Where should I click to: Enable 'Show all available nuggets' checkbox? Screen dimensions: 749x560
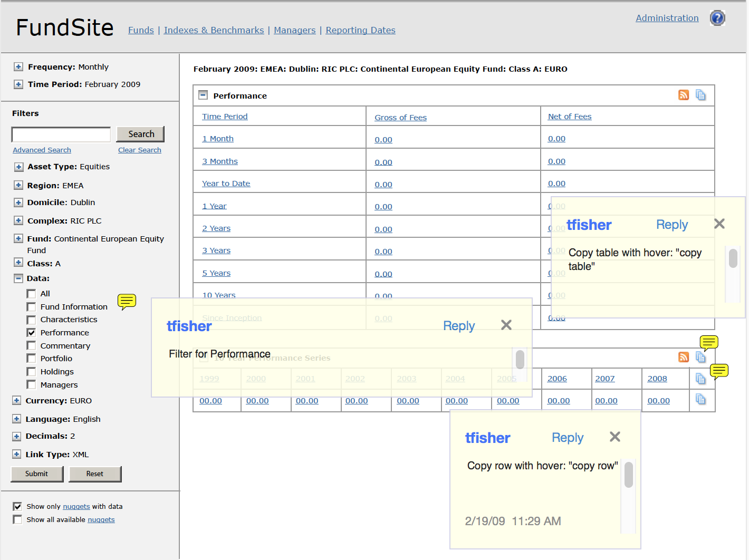click(18, 520)
